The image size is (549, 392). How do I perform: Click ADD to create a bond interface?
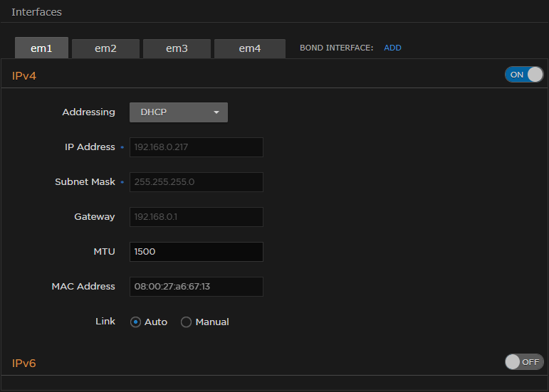pos(392,48)
